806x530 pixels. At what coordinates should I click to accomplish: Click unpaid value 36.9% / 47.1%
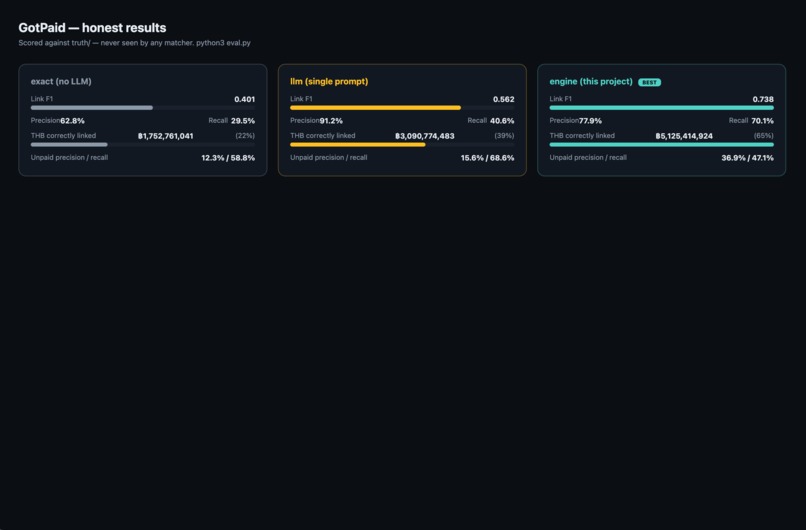pyautogui.click(x=747, y=158)
